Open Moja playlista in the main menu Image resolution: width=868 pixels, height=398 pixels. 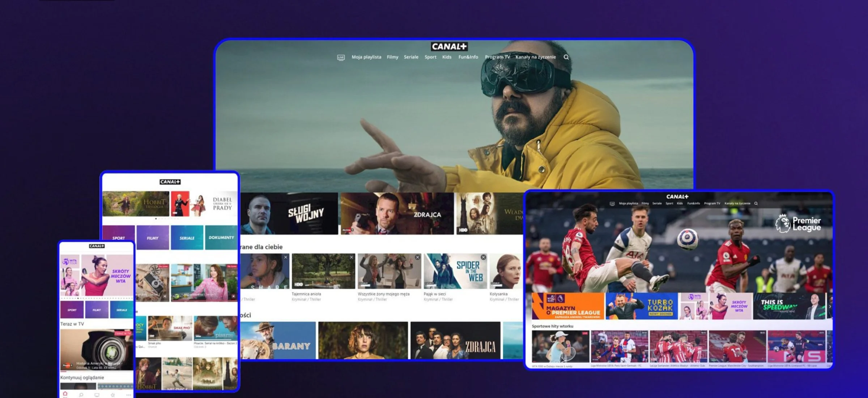tap(366, 57)
